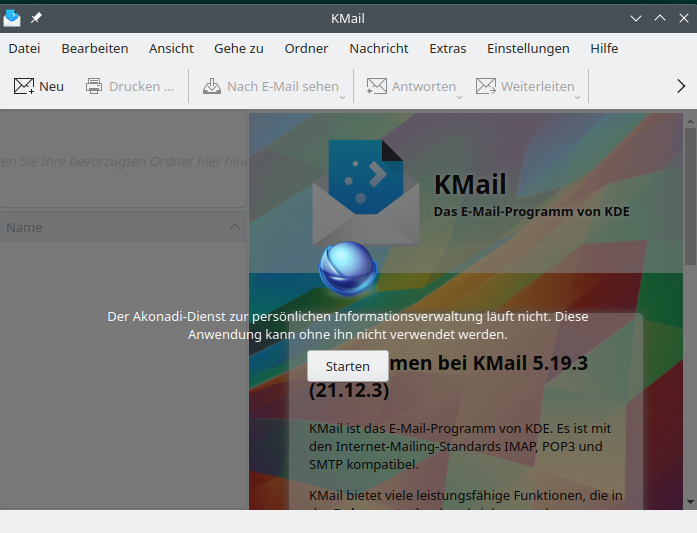
Task: Open the Ansicht menu
Action: 171,48
